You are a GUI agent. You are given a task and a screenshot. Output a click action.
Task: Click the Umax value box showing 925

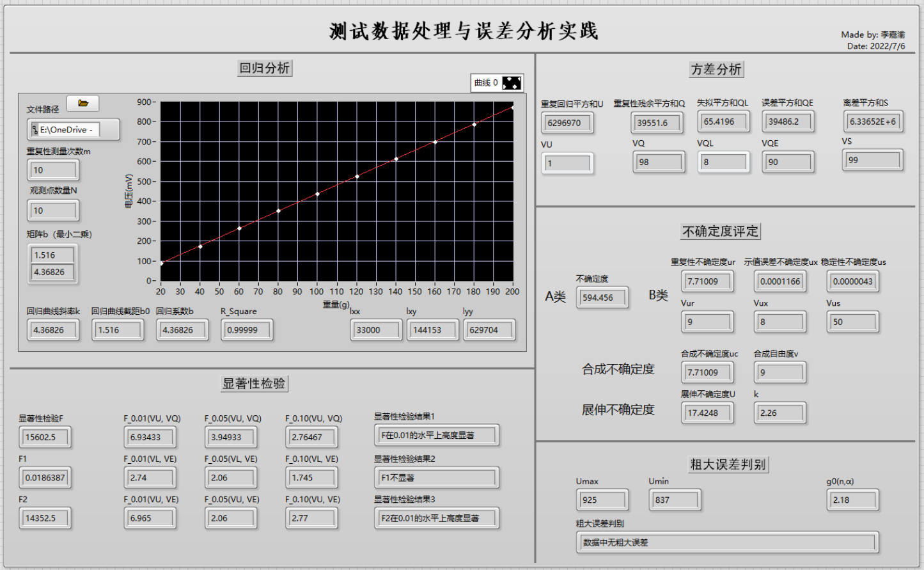point(601,500)
